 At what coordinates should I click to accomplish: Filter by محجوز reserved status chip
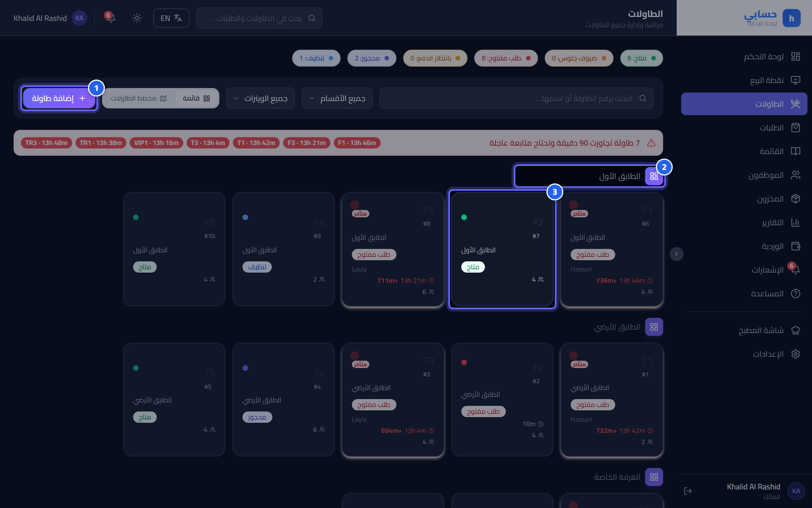pyautogui.click(x=372, y=58)
